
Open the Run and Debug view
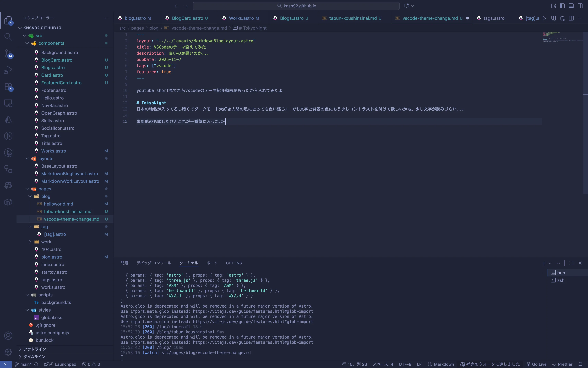(8, 70)
